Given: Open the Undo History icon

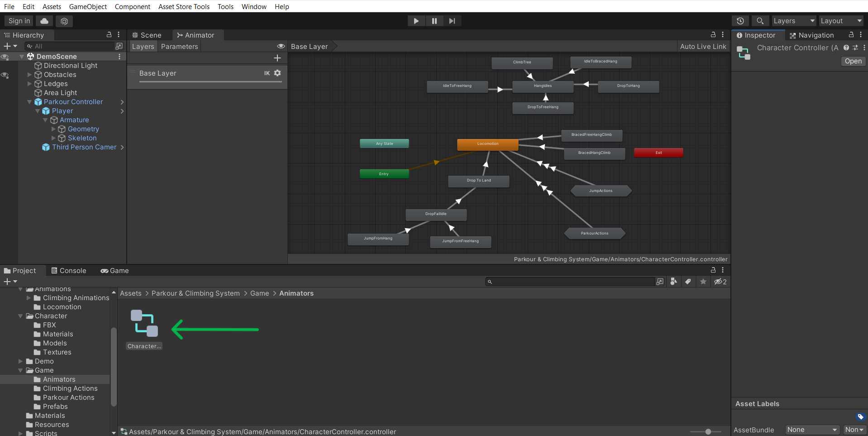Looking at the screenshot, I should 740,21.
